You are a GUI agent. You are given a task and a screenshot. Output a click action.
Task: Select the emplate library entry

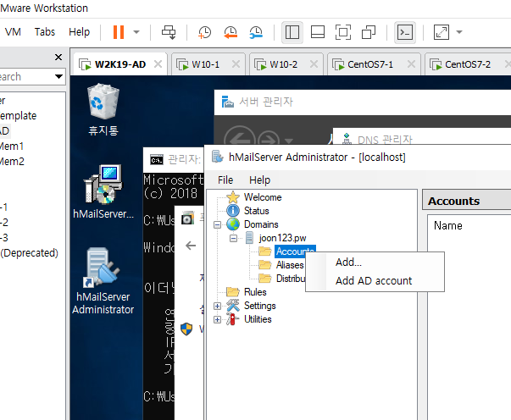pyautogui.click(x=19, y=115)
